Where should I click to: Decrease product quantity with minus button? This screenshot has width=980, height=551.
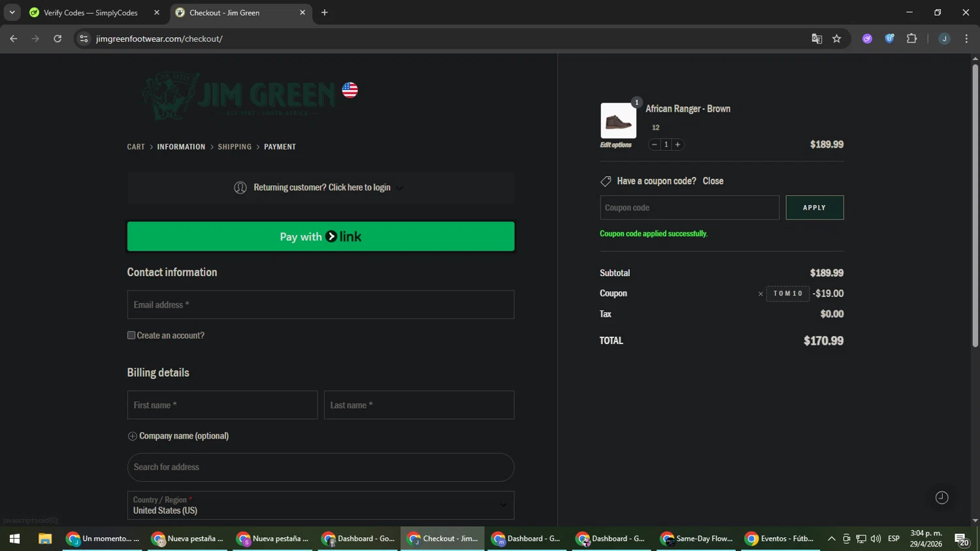pyautogui.click(x=654, y=144)
